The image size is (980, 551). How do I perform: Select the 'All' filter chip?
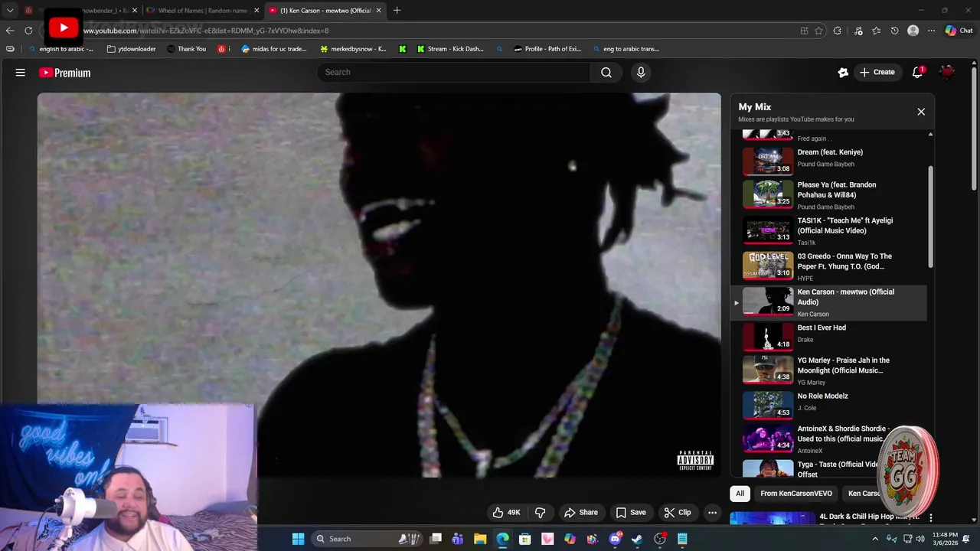pos(740,494)
